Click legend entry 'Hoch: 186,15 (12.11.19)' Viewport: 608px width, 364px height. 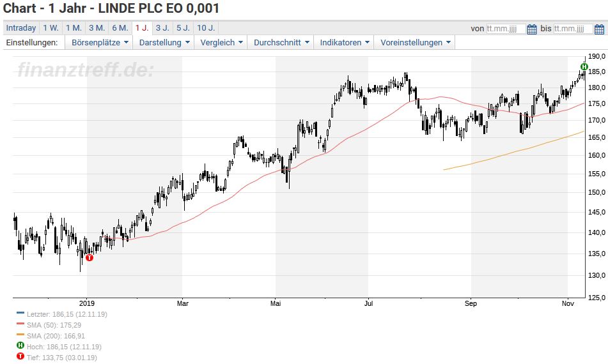(64, 347)
